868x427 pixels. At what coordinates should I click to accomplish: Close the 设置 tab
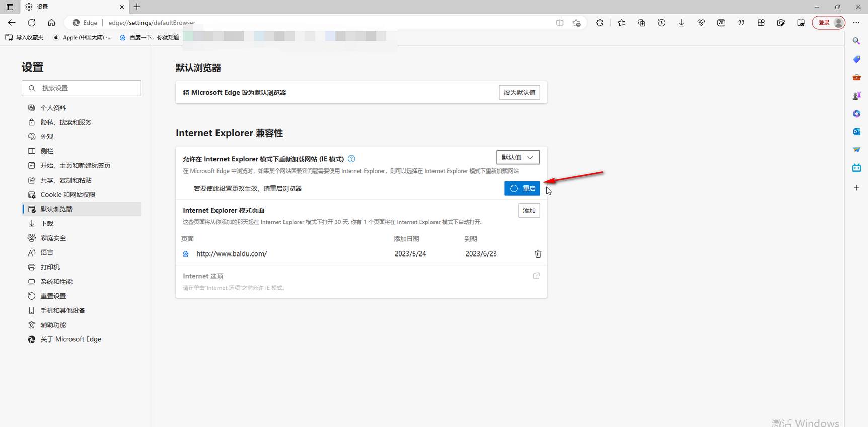122,7
